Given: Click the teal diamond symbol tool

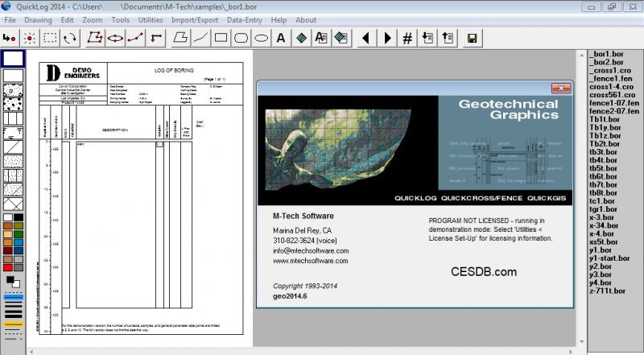Looking at the screenshot, I should click(x=301, y=38).
